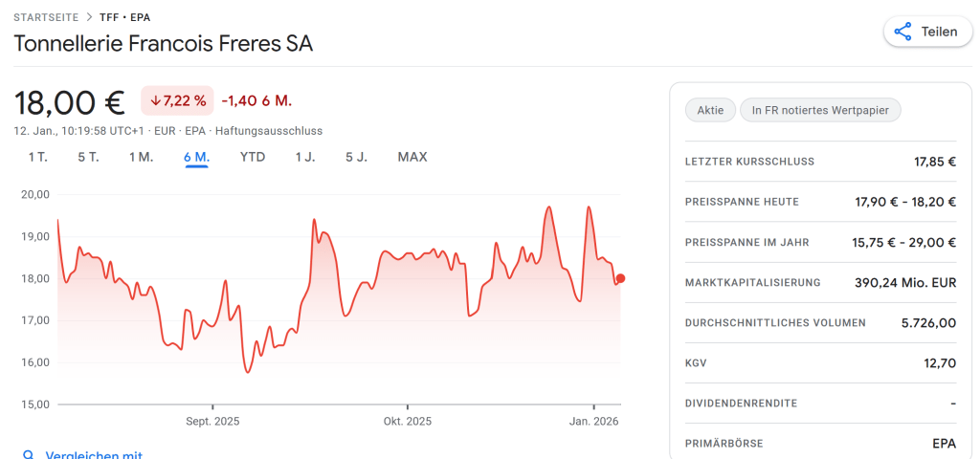Show the 1 M. chart range
This screenshot has width=980, height=459.
(x=142, y=157)
